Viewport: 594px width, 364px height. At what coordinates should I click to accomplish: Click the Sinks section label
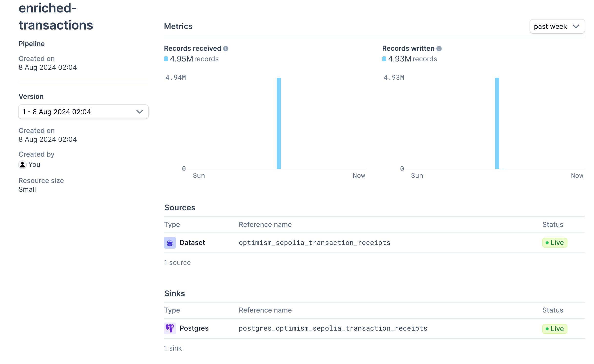[x=174, y=293]
